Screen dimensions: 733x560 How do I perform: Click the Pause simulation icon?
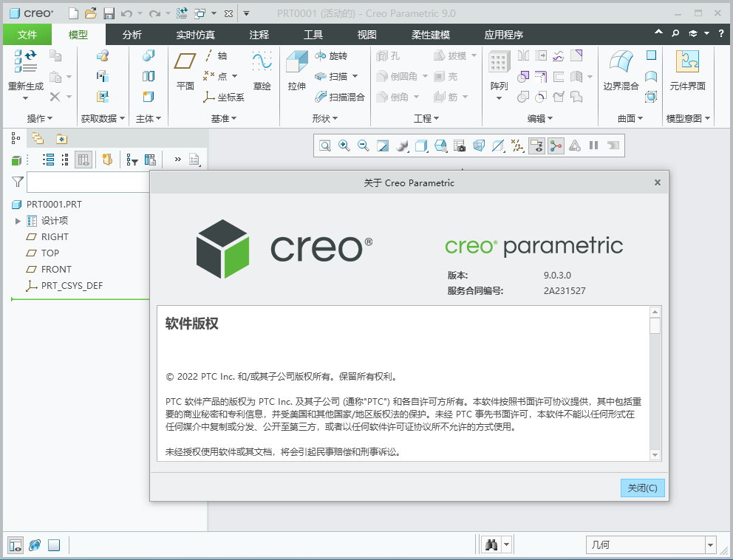(x=593, y=146)
